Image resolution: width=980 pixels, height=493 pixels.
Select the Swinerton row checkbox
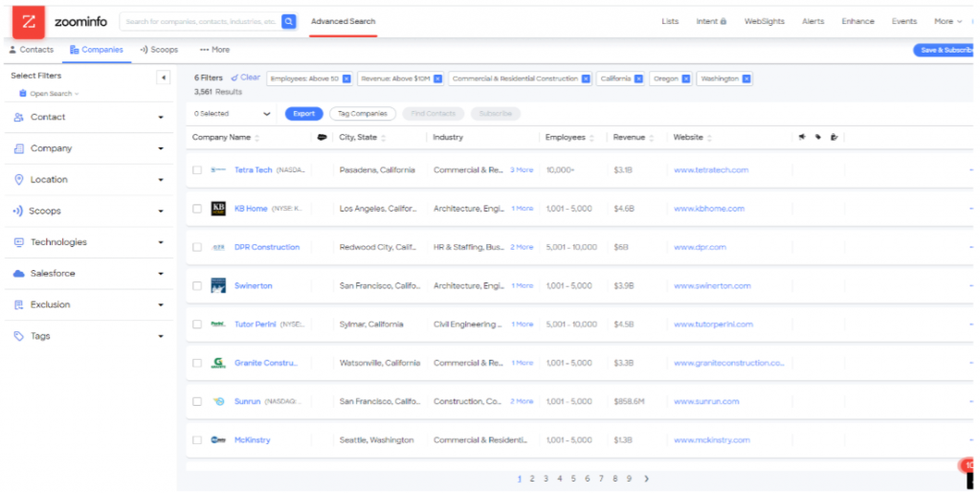coord(197,285)
